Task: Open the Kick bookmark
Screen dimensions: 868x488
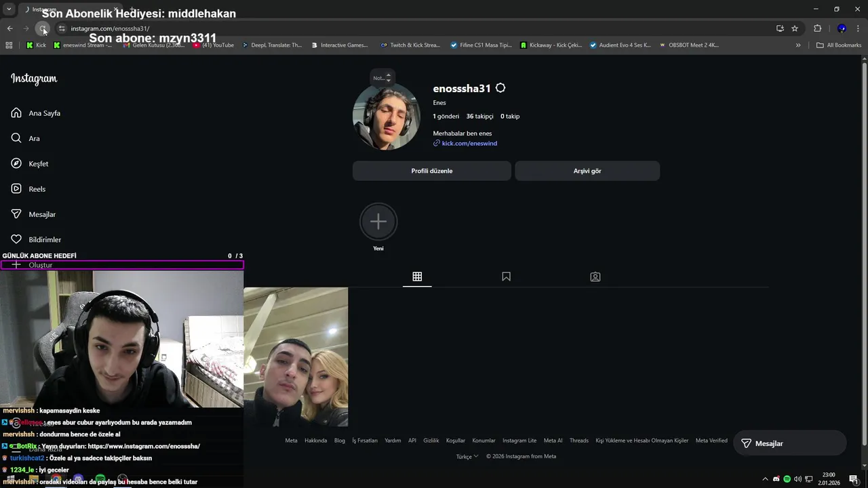Action: tap(36, 45)
